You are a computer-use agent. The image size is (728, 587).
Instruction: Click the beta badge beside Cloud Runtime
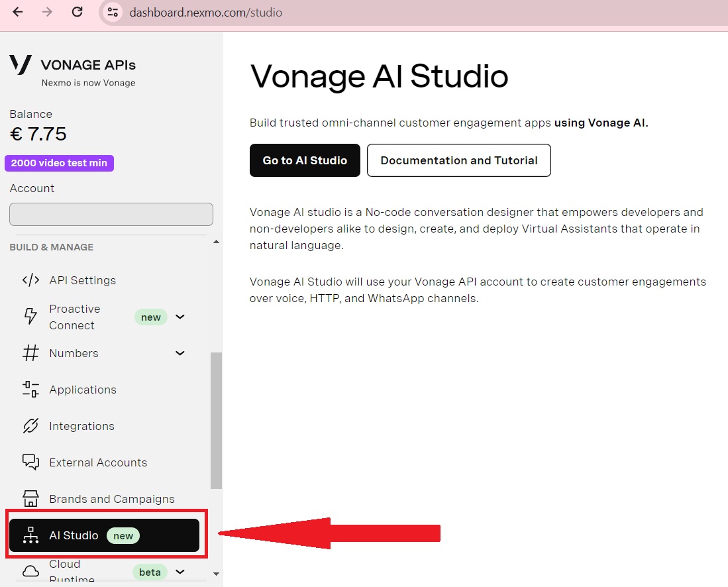[x=150, y=572]
